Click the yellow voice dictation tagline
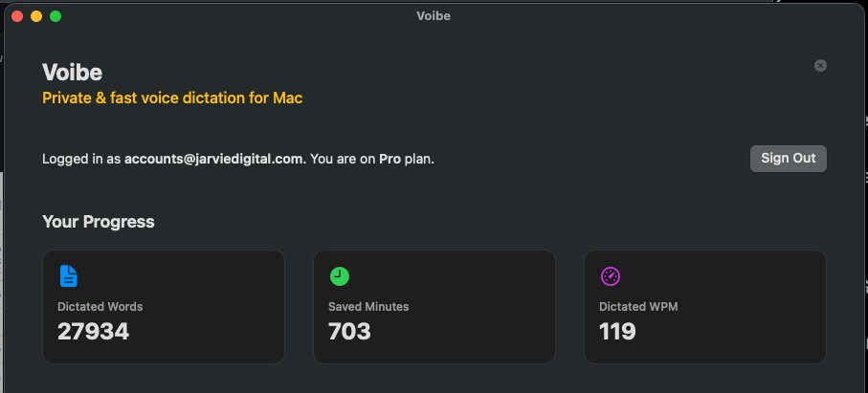Image resolution: width=868 pixels, height=393 pixels. tap(172, 98)
